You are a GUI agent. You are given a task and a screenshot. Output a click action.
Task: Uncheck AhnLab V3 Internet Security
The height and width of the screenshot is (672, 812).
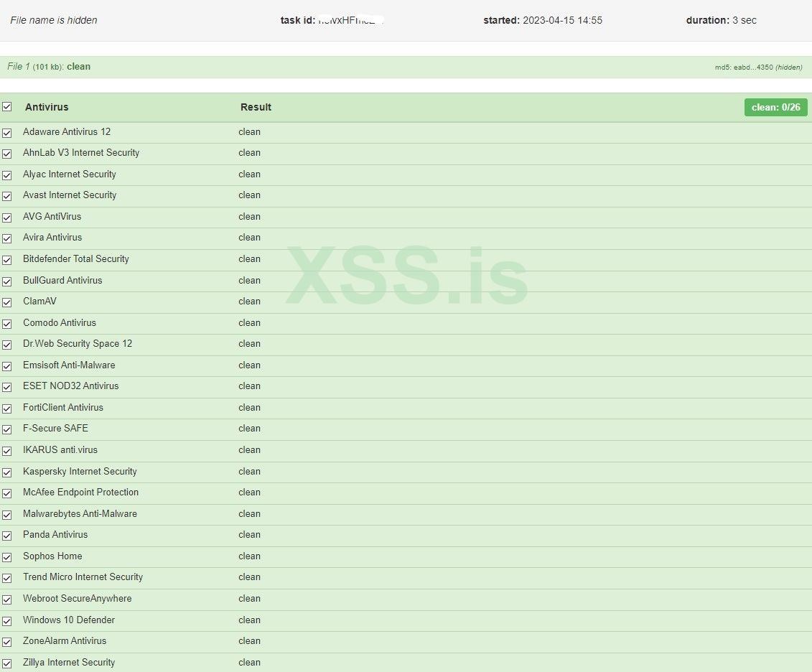click(x=7, y=154)
